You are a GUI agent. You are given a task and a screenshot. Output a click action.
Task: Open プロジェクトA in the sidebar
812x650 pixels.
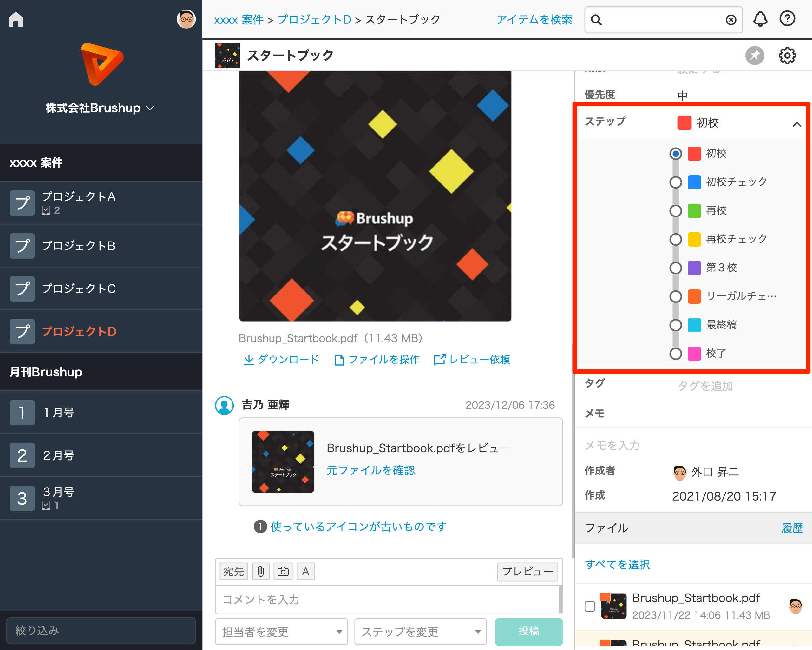point(101,203)
